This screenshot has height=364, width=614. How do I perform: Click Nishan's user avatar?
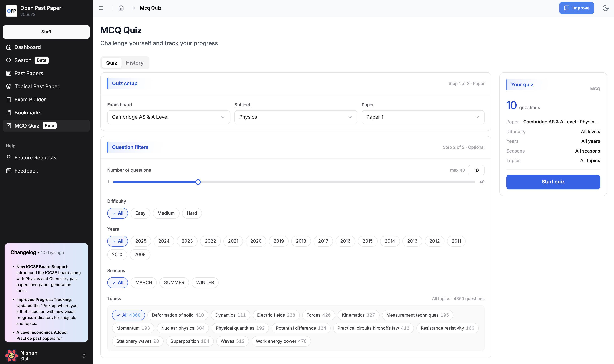tap(11, 355)
